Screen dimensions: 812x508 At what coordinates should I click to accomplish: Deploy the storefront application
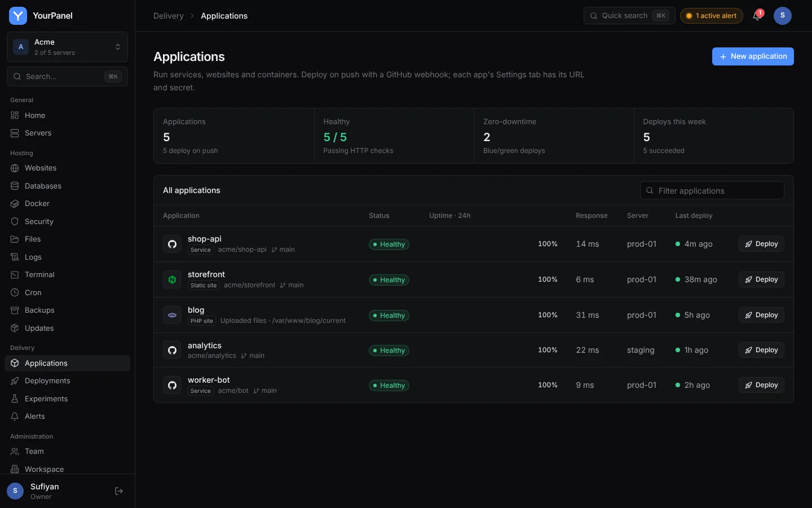click(761, 279)
